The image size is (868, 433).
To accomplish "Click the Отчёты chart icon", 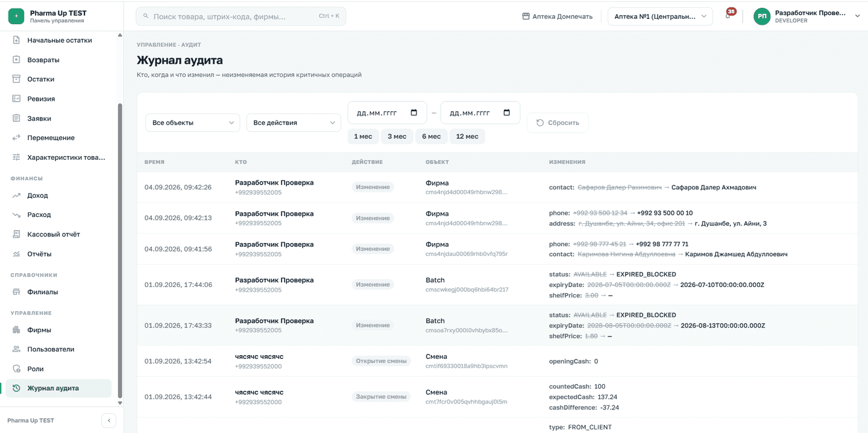I will pos(16,254).
